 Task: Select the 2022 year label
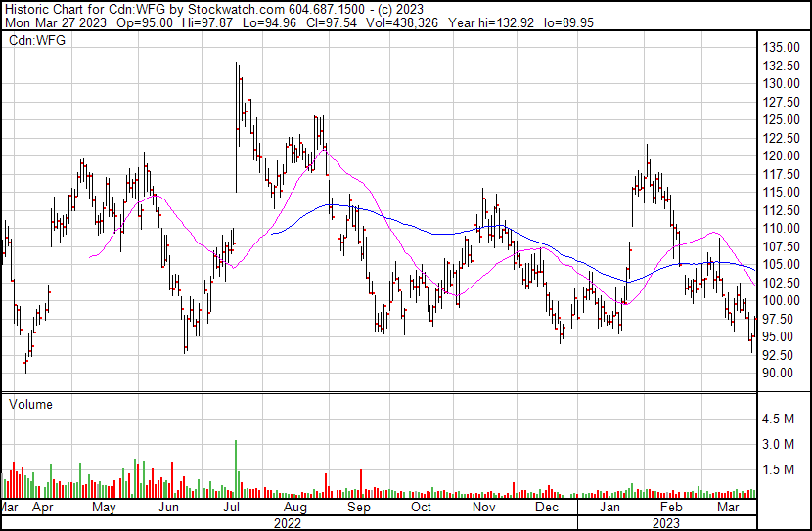click(x=287, y=523)
